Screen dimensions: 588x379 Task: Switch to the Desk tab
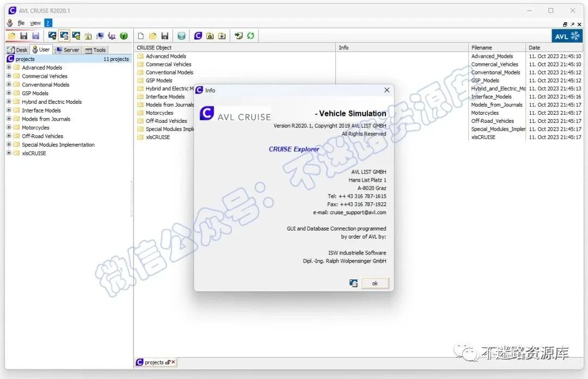pos(17,50)
